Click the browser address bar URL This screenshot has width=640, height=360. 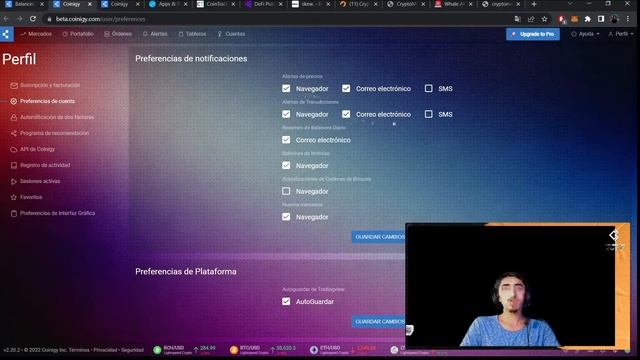100,19
